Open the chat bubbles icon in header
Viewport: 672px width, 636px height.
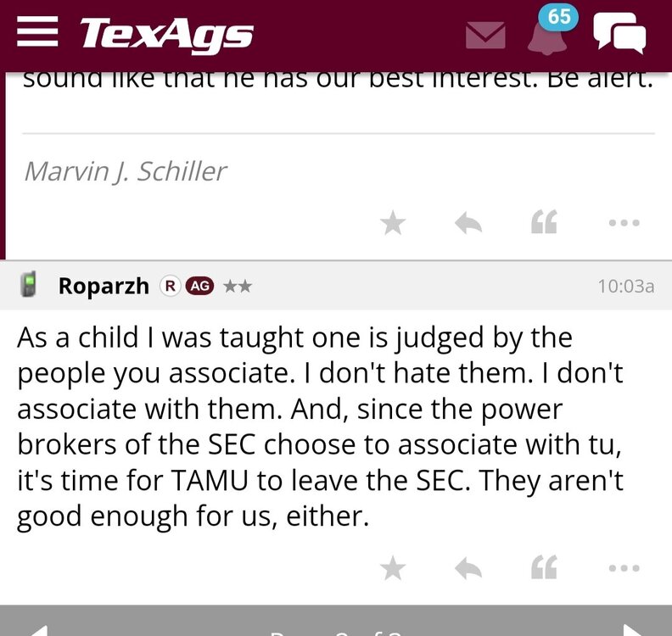619,34
